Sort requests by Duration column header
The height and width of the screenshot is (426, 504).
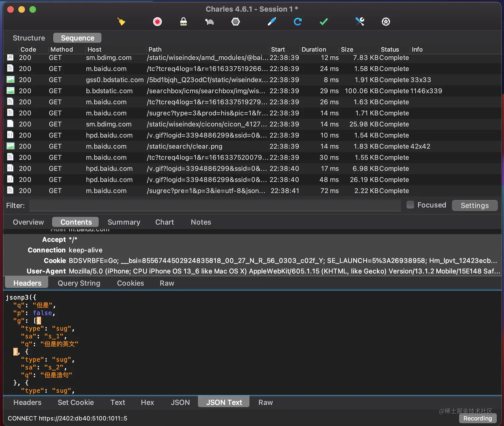point(314,49)
